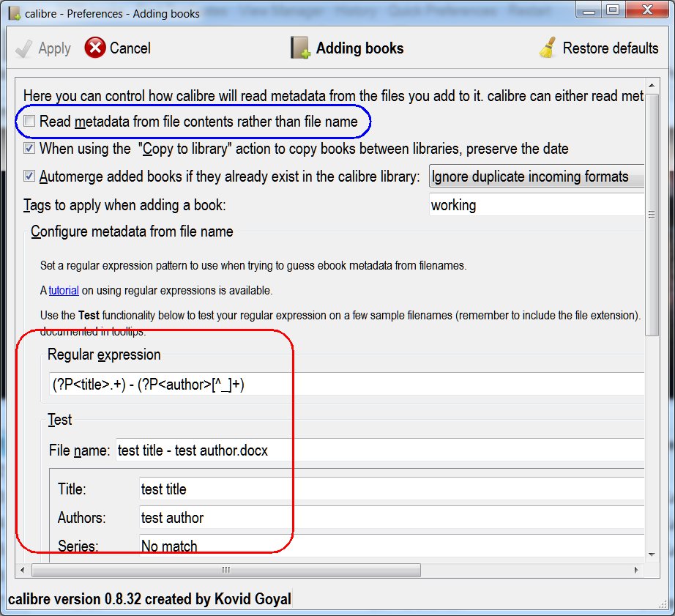Screen dimensions: 675x616
Task: Click the Title result field showing test title
Action: coord(392,489)
